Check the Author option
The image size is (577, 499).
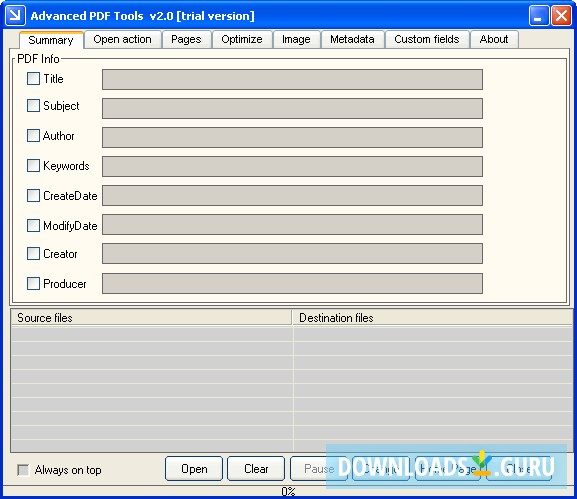[x=33, y=135]
